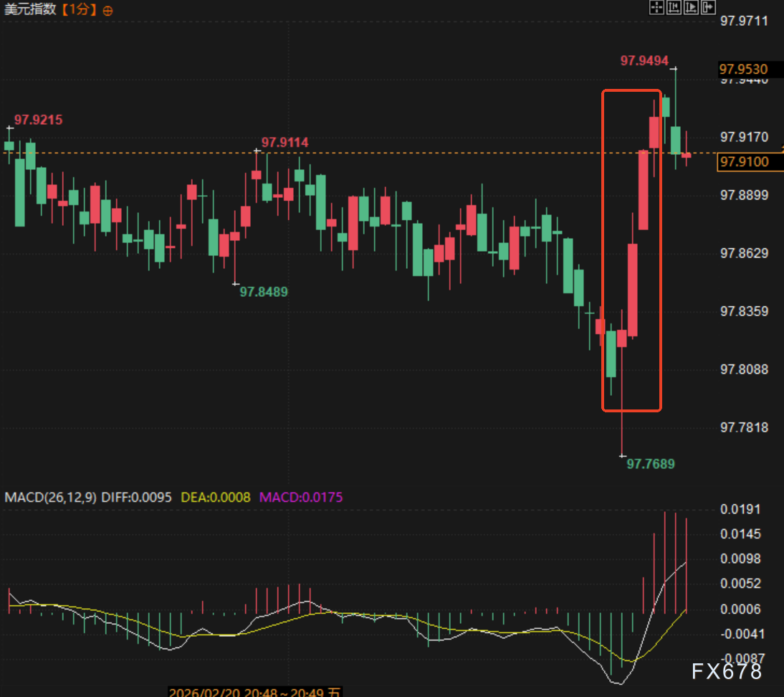The width and height of the screenshot is (784, 697).
Task: Click the 0.0052 MACD axis label
Action: [x=740, y=584]
